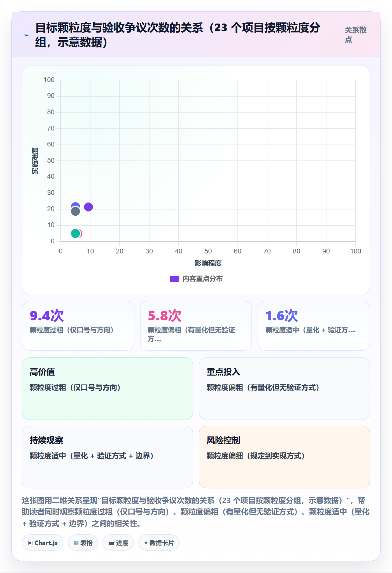
Task: Click the description paragraph starting 这张图用二维关系
Action: pyautogui.click(x=196, y=512)
